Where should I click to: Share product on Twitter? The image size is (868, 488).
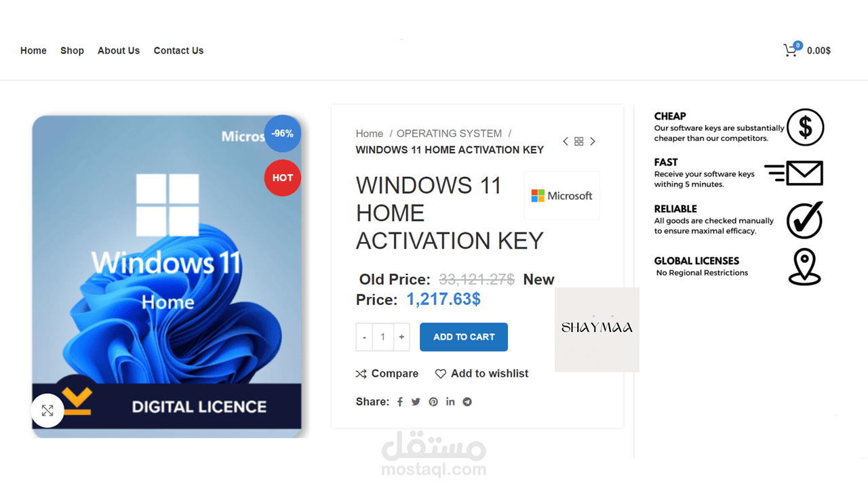pos(416,402)
